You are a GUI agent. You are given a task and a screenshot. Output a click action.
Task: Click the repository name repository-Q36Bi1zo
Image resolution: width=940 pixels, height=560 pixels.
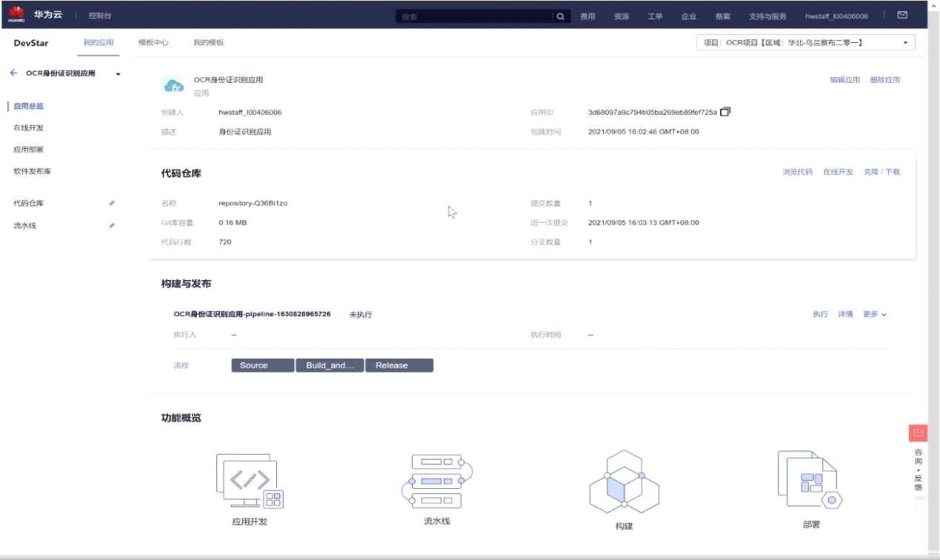[x=253, y=203]
